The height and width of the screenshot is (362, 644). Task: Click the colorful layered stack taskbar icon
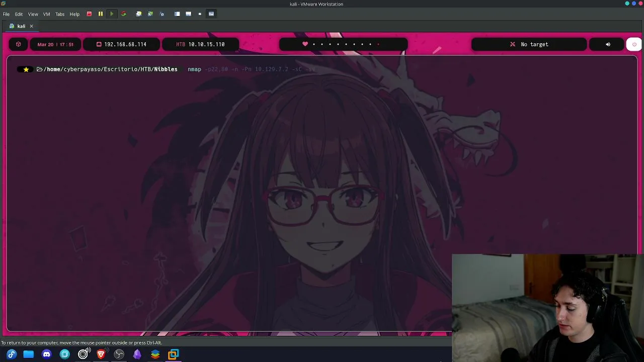(155, 354)
